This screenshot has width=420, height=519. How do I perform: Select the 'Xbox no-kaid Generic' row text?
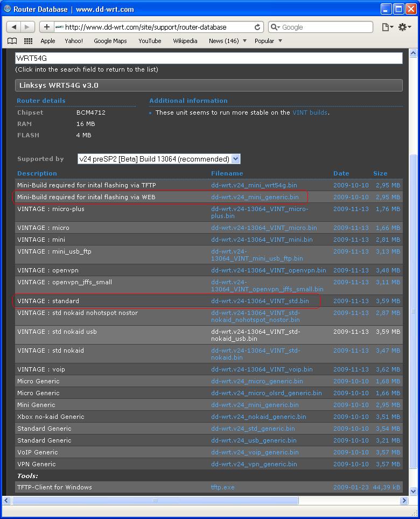click(51, 417)
